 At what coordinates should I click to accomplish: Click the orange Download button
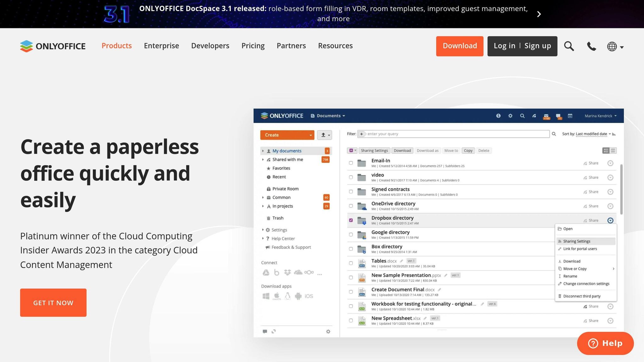pos(460,46)
